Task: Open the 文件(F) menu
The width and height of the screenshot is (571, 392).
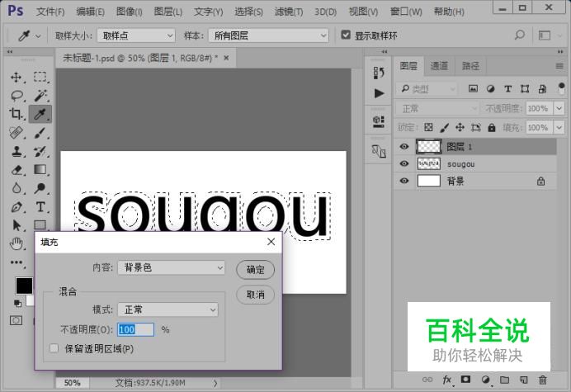Action: tap(50, 12)
